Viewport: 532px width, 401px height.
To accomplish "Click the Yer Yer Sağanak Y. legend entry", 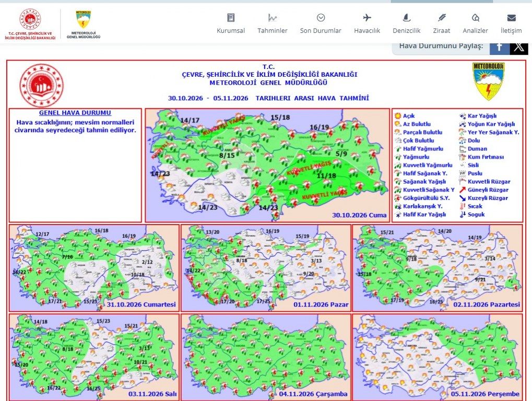I will click(489, 132).
